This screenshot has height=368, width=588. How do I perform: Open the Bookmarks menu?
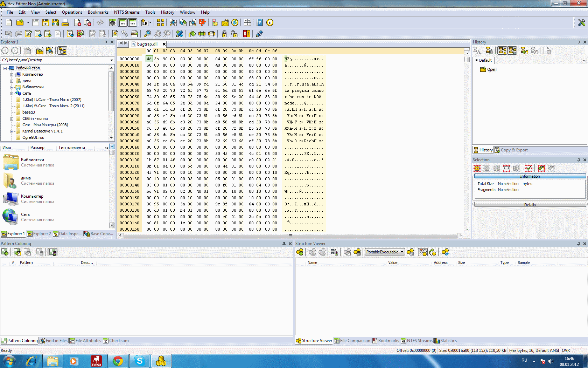tap(98, 12)
